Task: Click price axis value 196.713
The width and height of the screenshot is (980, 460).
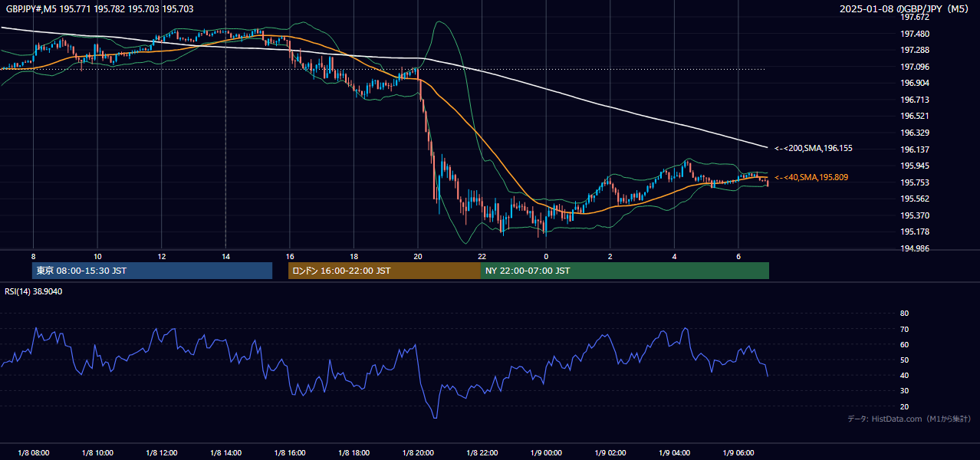Action: 915,100
